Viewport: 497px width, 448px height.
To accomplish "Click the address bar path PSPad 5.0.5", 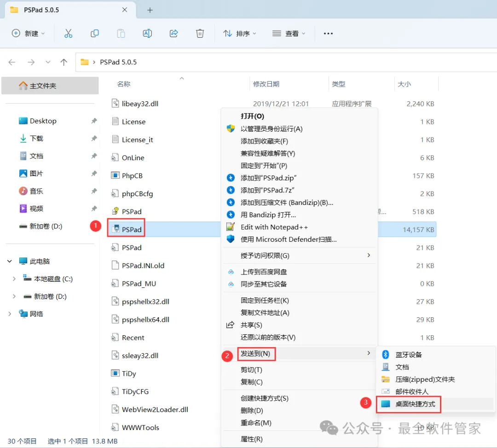I will (118, 62).
